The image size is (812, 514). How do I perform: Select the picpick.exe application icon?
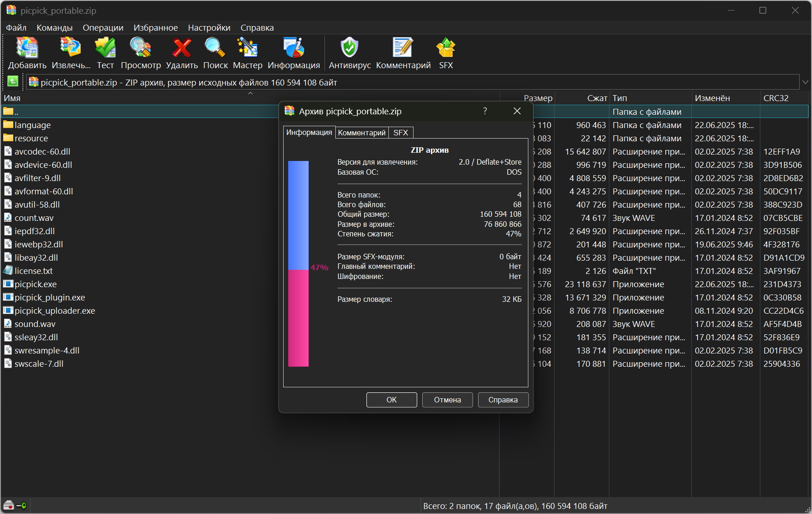[x=8, y=284]
